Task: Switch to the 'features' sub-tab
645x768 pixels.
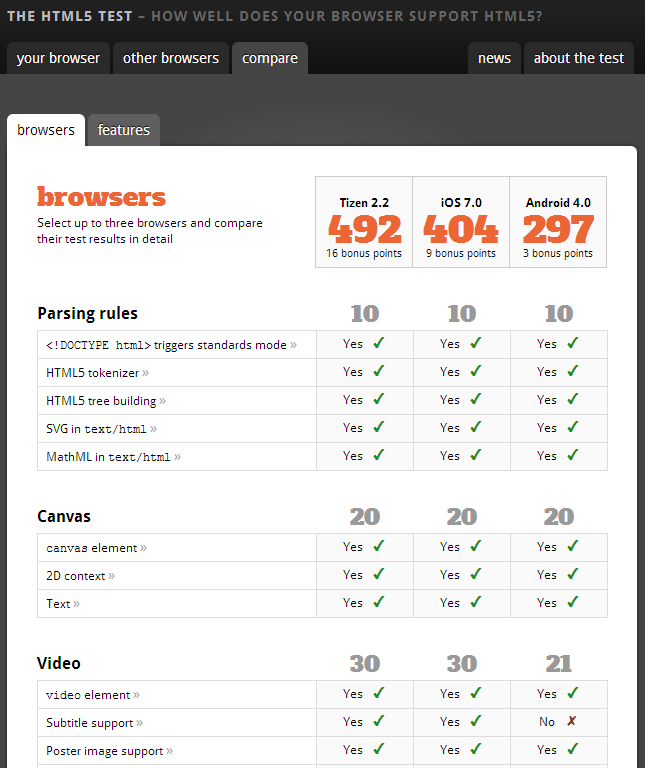Action: (123, 130)
